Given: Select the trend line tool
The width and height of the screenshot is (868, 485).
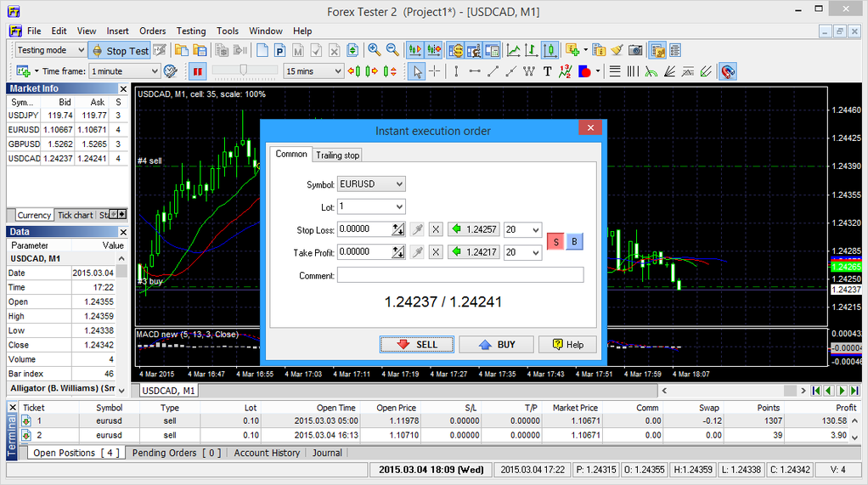Looking at the screenshot, I should 493,71.
